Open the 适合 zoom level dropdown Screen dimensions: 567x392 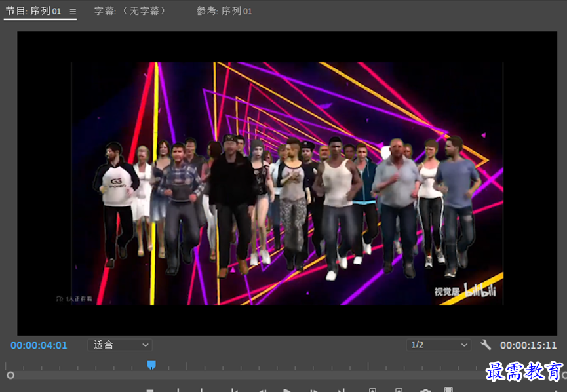pos(120,345)
